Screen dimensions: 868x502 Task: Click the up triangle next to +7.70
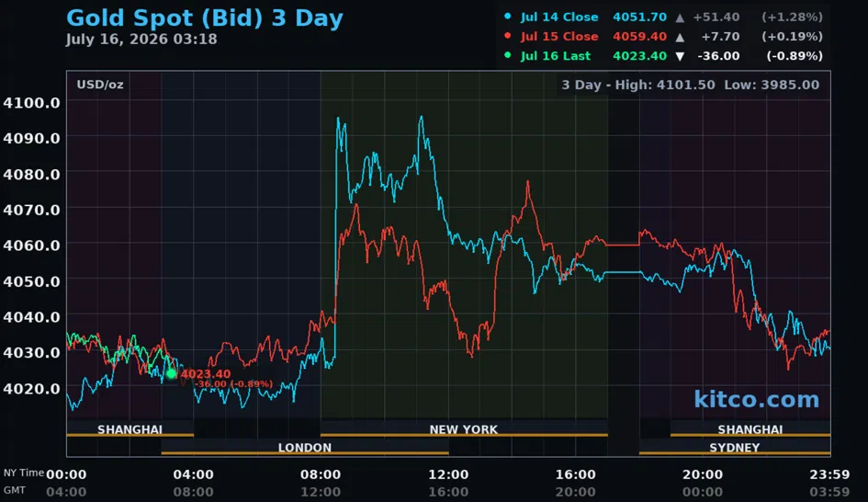click(680, 37)
